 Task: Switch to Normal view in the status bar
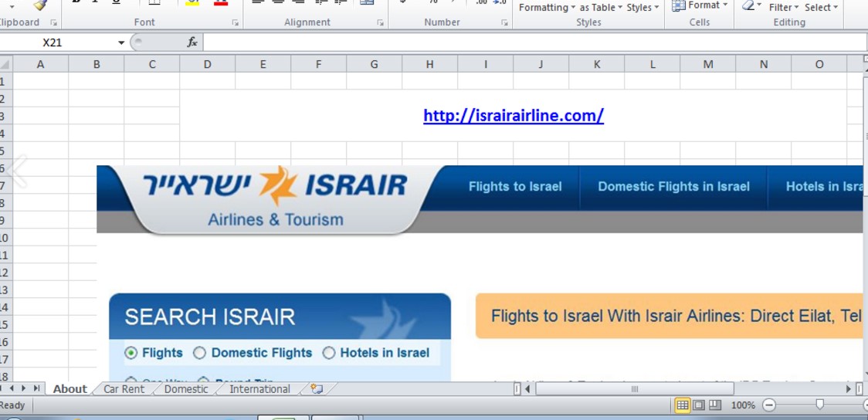(683, 405)
